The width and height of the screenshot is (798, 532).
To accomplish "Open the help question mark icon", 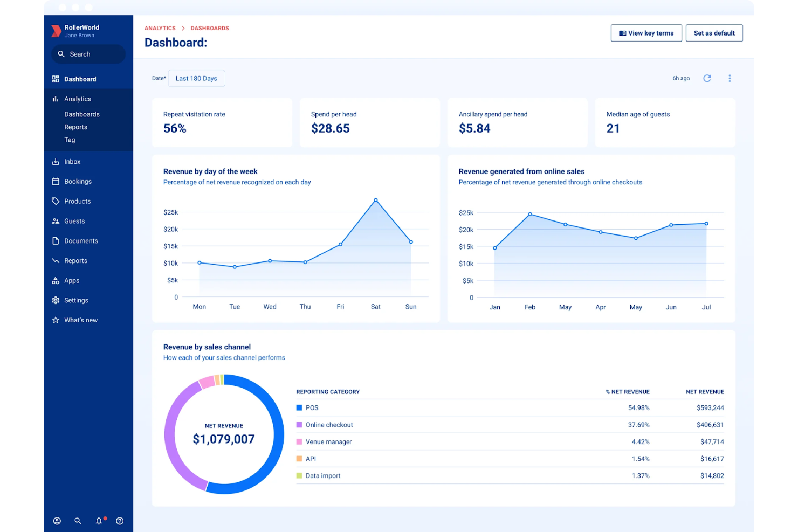I will 120,521.
